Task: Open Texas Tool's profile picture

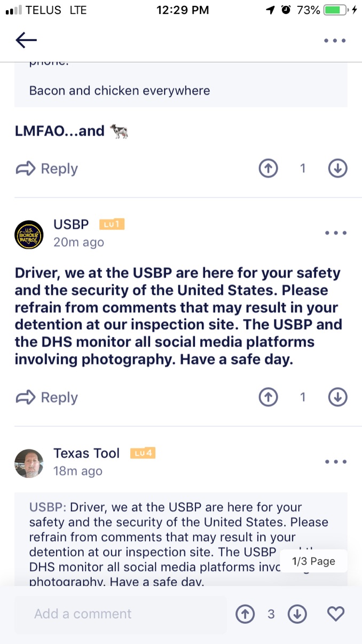Action: click(x=29, y=463)
